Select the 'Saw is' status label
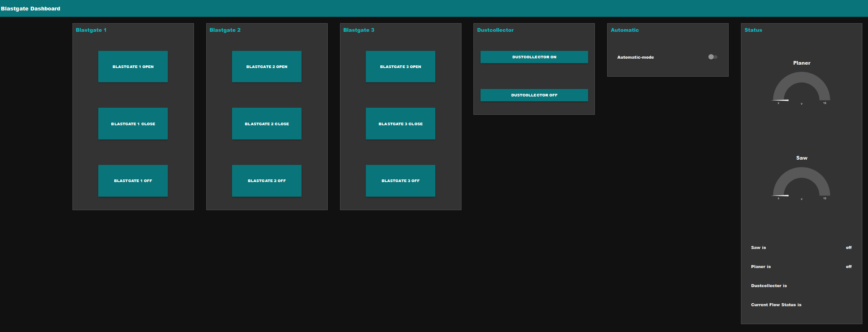This screenshot has height=332, width=868. [x=759, y=248]
